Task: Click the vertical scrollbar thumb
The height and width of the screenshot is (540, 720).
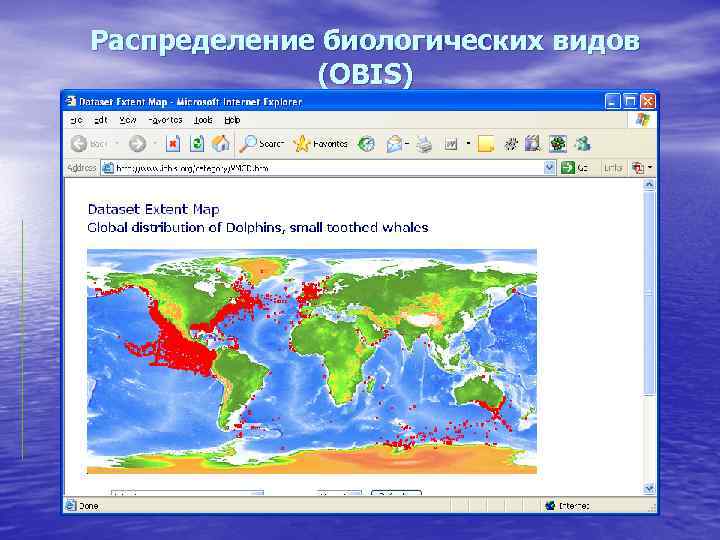Action: click(649, 292)
